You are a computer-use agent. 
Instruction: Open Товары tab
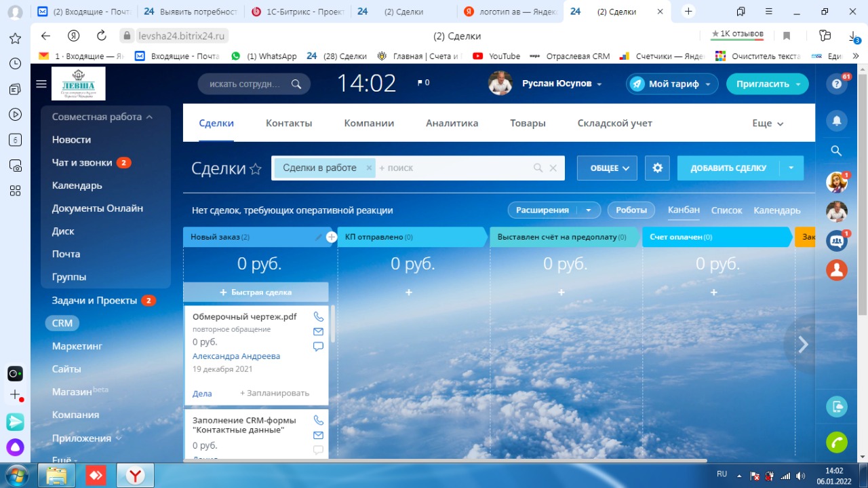pyautogui.click(x=528, y=123)
